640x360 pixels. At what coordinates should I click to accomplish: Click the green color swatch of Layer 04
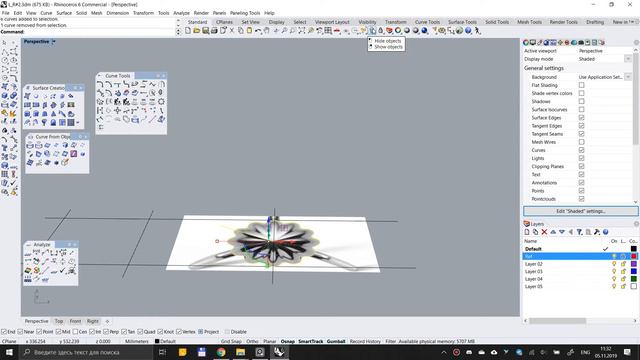click(x=633, y=279)
